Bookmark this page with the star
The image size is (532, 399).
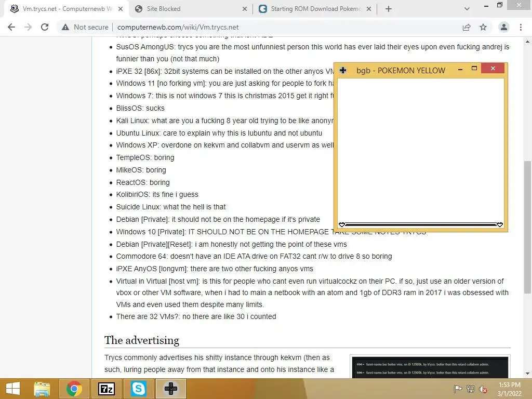[483, 27]
